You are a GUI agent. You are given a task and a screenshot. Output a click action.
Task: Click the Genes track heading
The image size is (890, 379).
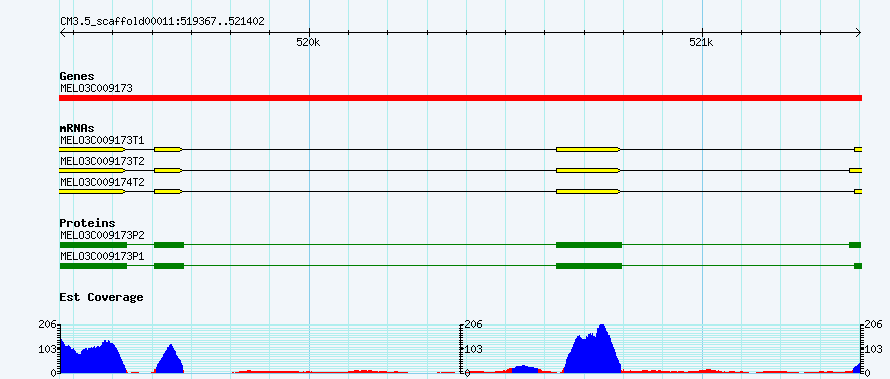pyautogui.click(x=77, y=76)
